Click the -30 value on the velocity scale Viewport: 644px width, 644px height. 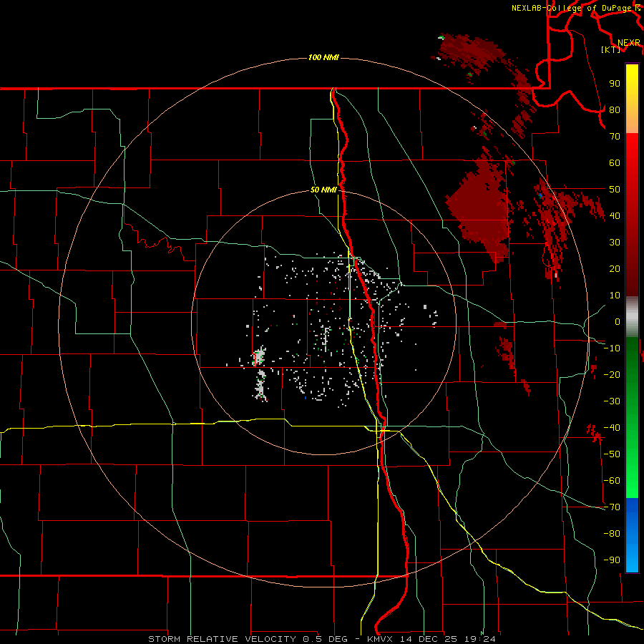[x=612, y=401]
